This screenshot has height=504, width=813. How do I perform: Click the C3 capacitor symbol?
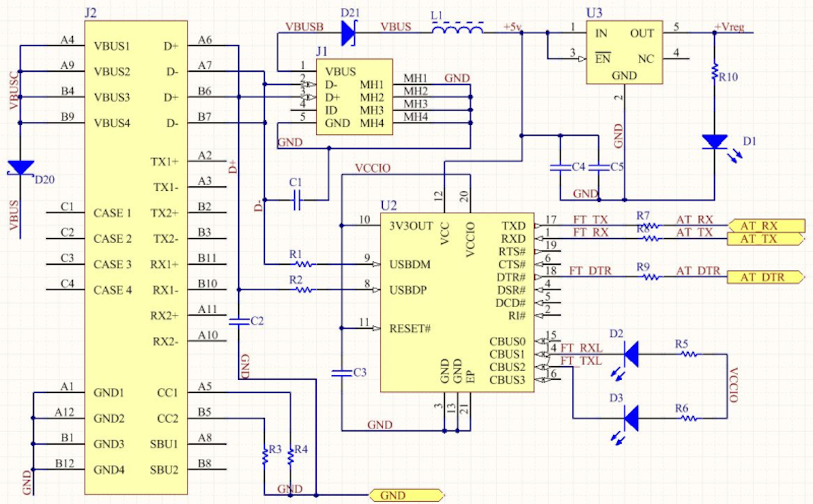pyautogui.click(x=342, y=372)
